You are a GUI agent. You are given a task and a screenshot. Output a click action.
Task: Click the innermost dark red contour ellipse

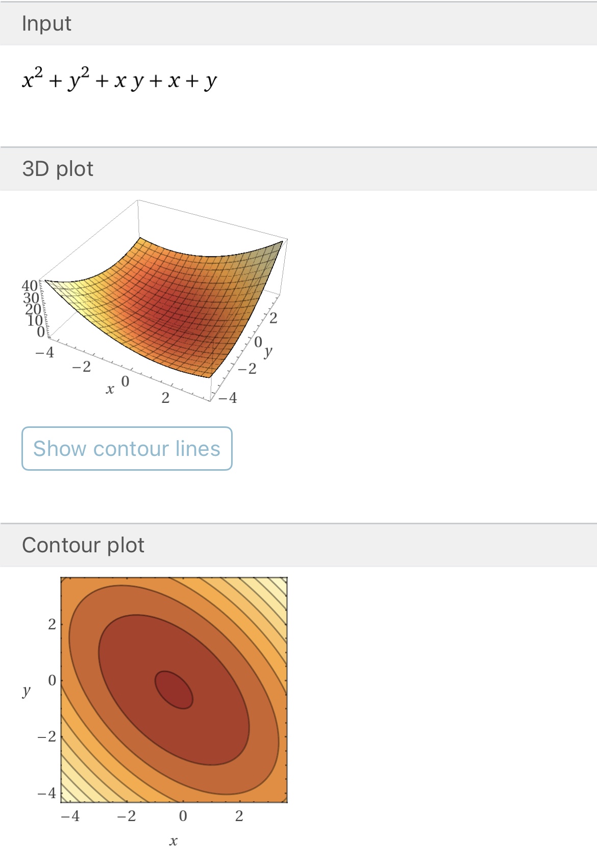[x=173, y=690]
